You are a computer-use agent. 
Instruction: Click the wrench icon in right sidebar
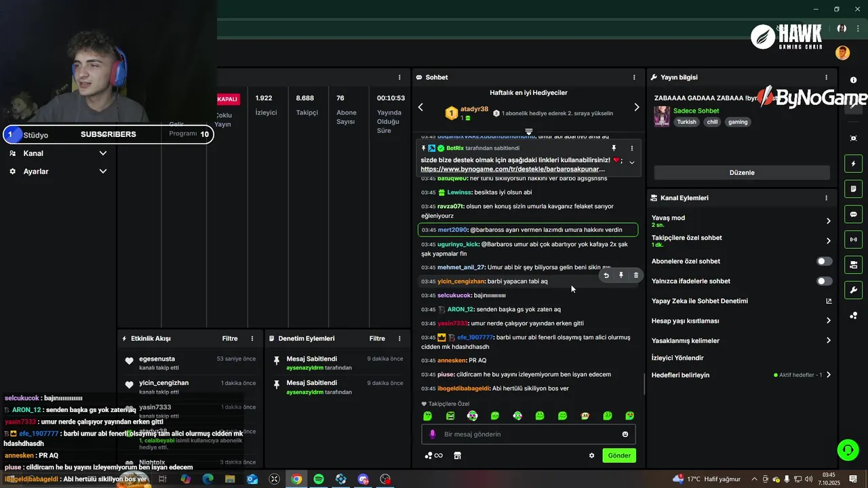pos(854,290)
